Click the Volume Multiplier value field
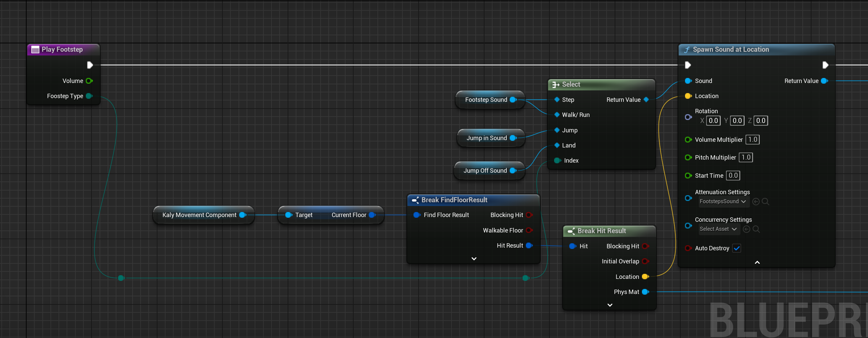Image resolution: width=868 pixels, height=338 pixels. [752, 140]
